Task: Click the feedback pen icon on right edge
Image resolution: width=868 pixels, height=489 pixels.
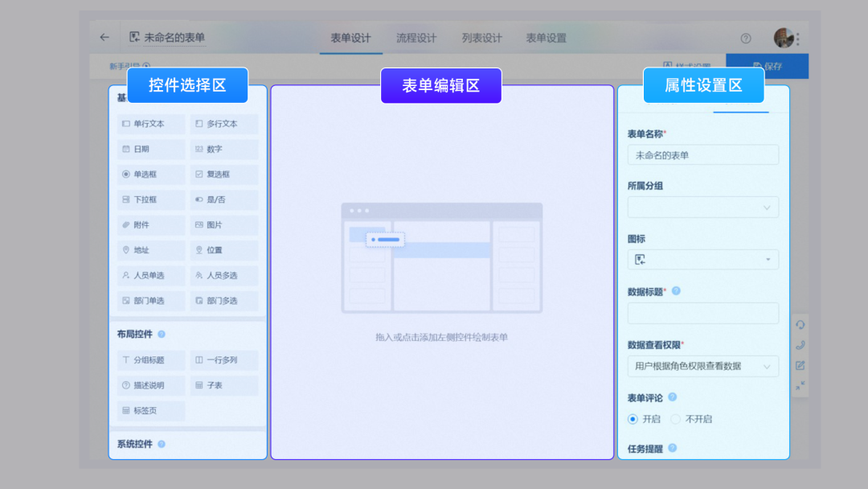Action: pos(800,364)
